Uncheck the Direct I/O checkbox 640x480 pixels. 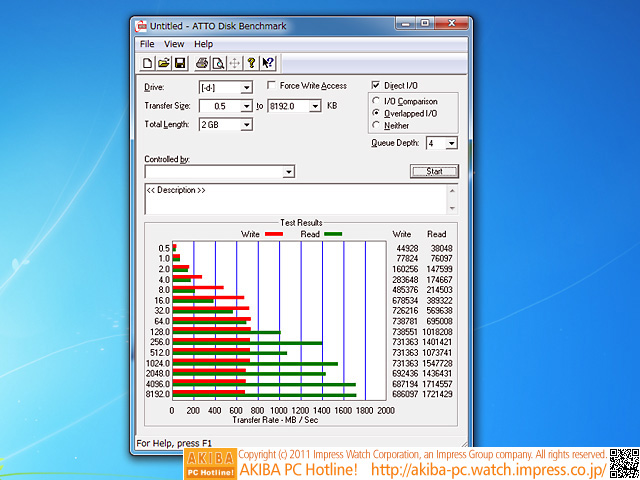[376, 86]
